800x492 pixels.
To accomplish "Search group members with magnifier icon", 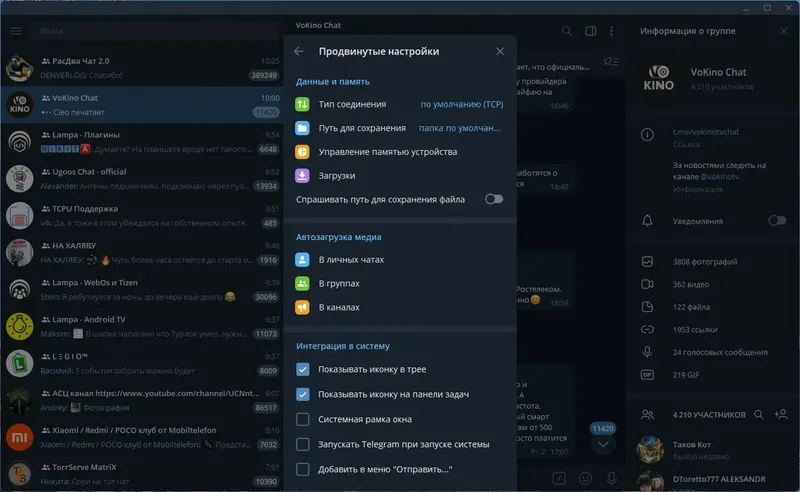I will point(759,414).
